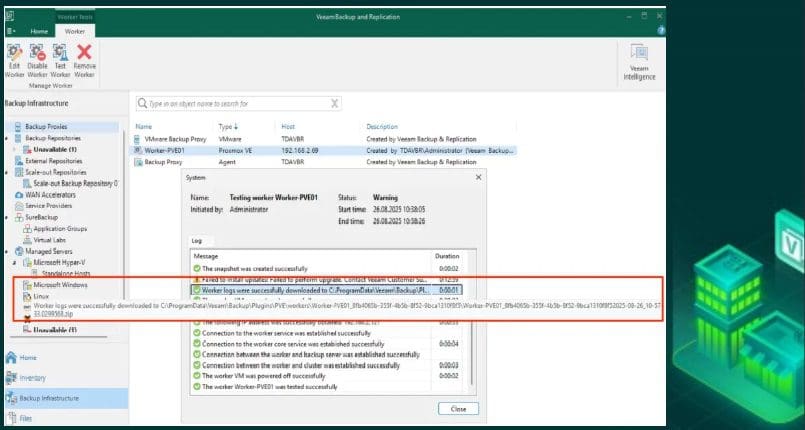Click the Edit Worker ribbon icon
This screenshot has width=805, height=430.
(15, 60)
